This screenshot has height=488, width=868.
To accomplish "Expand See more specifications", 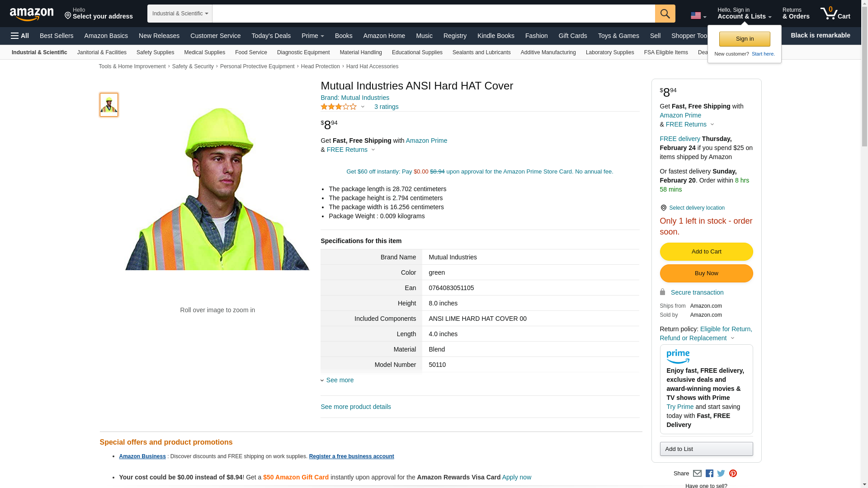I will (x=339, y=380).
